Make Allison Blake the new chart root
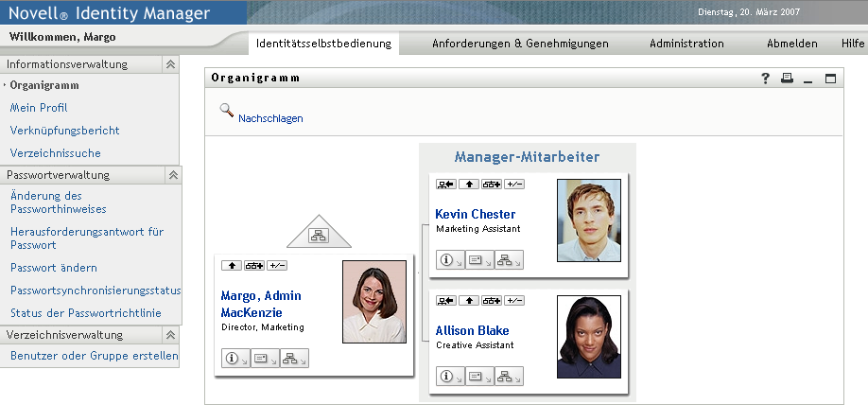The height and width of the screenshot is (405, 868). tap(446, 301)
